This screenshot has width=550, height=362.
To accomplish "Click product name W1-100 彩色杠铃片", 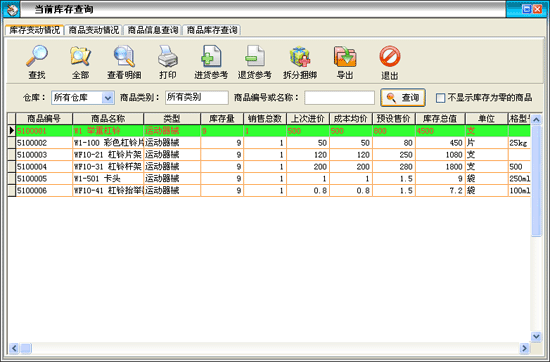I will pos(108,143).
